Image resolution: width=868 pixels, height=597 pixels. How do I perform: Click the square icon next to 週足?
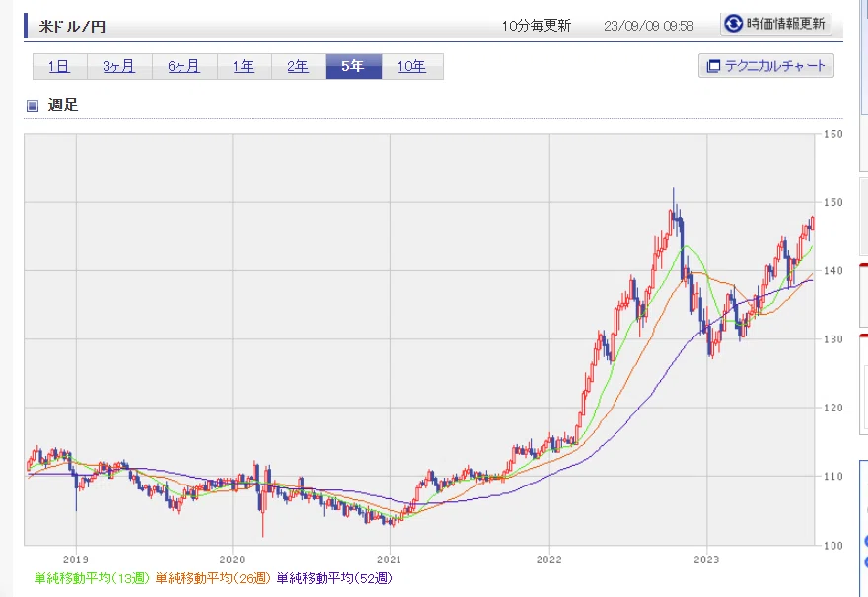33,105
